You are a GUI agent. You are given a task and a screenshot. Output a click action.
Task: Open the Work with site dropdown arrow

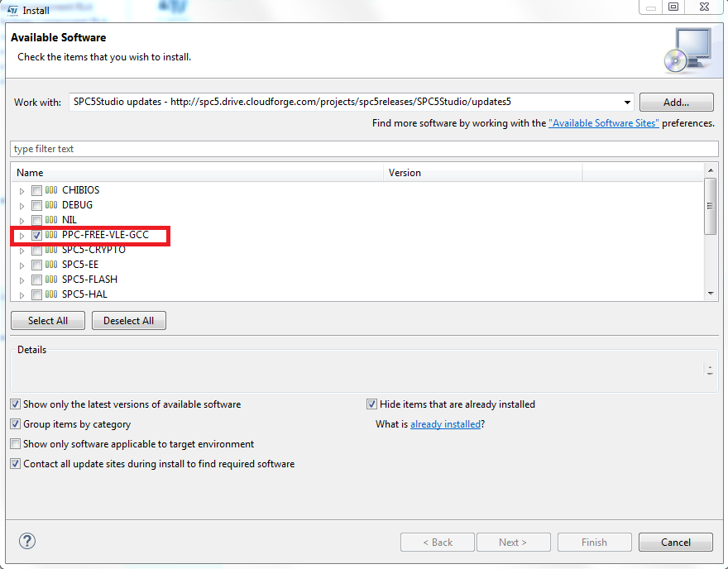(x=627, y=102)
